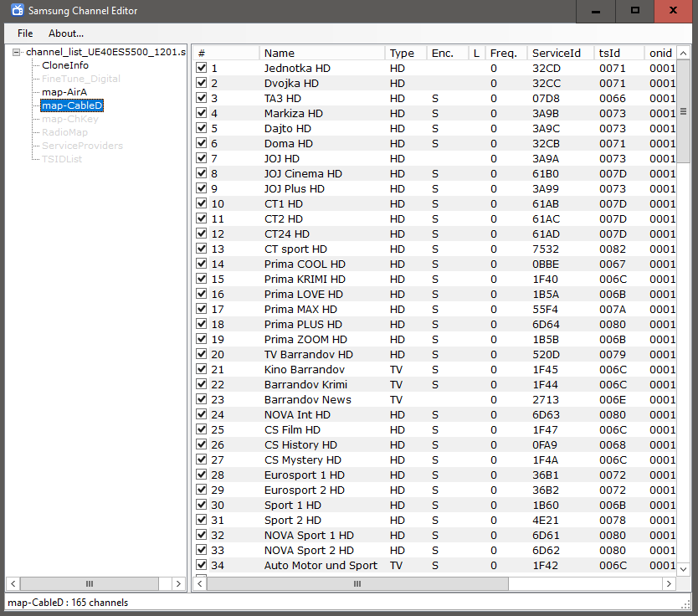Click the Samsung Channel Editor title bar icon
The height and width of the screenshot is (616, 698).
(x=17, y=11)
